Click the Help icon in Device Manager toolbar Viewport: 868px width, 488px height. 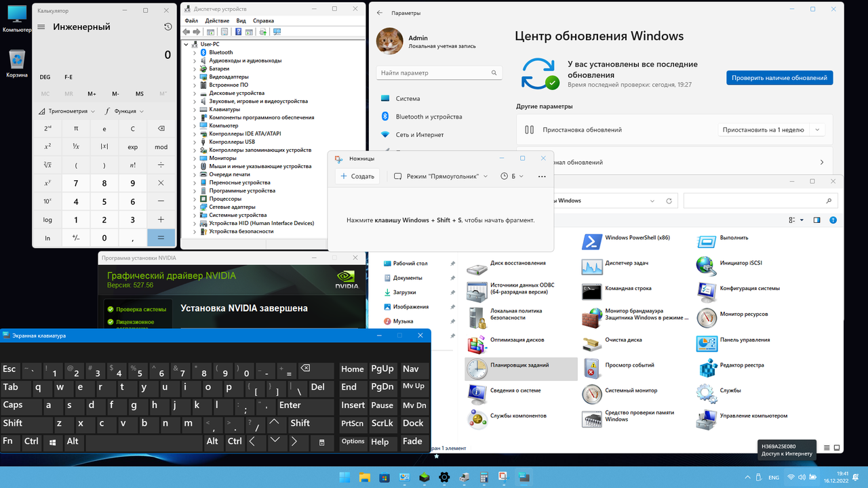239,32
